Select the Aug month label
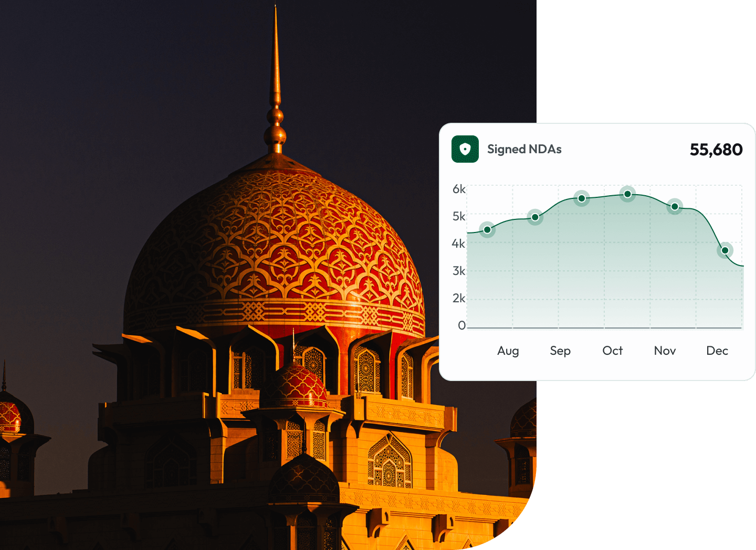Image resolution: width=756 pixels, height=550 pixels. 508,351
